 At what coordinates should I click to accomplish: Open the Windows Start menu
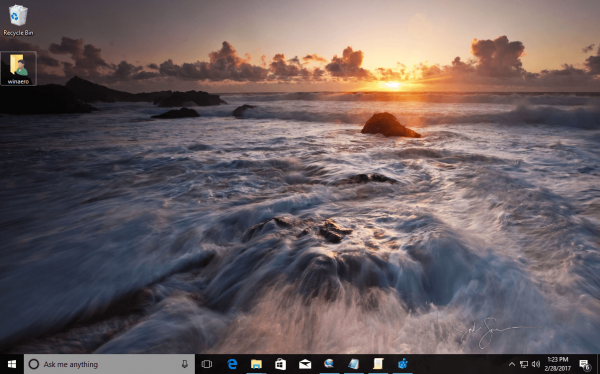coord(12,364)
